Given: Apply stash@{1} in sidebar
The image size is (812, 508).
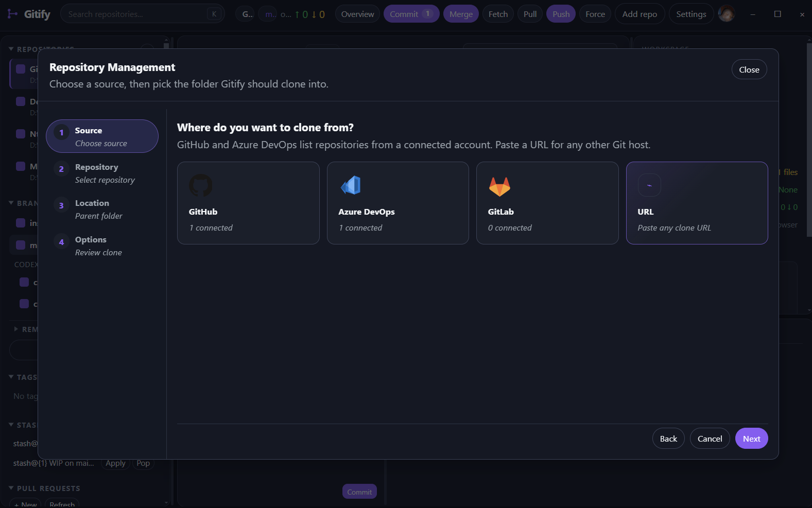Looking at the screenshot, I should (x=115, y=463).
